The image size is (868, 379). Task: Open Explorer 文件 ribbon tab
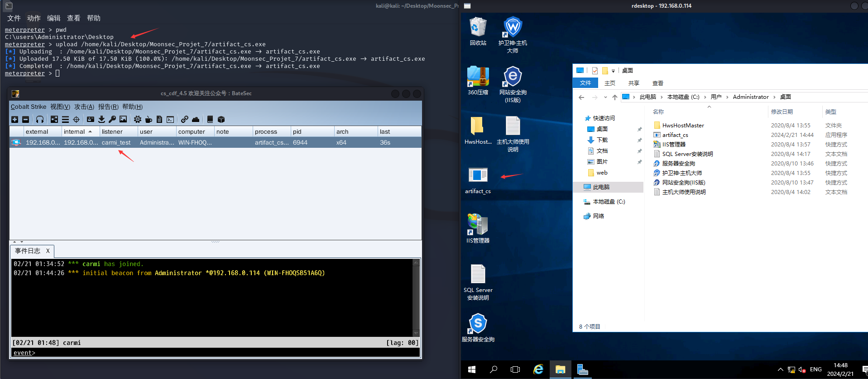585,83
